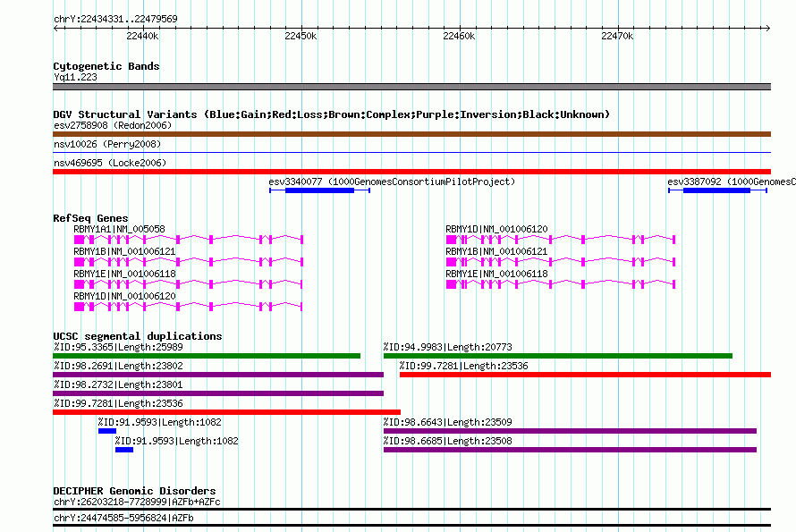Click the chrY:22434331..22479569 coordinate label
Screen dimensions: 796x532
point(115,19)
